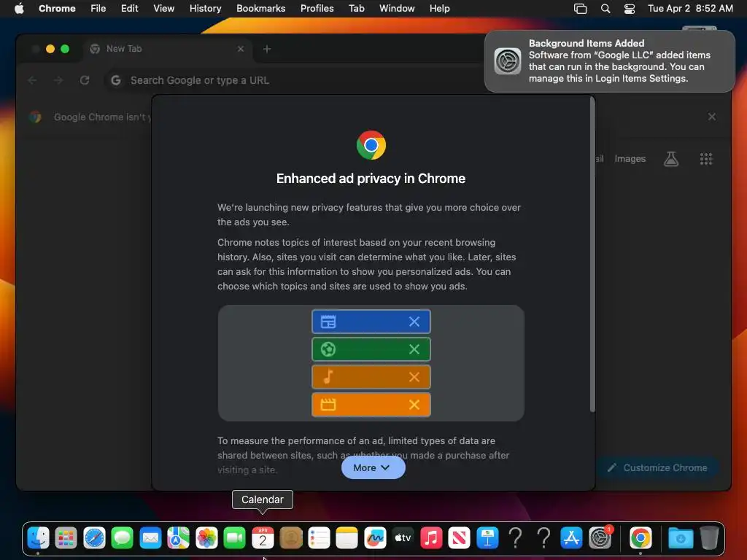Viewport: 747px width, 560px height.
Task: Open Trash in the dock
Action: (709, 538)
